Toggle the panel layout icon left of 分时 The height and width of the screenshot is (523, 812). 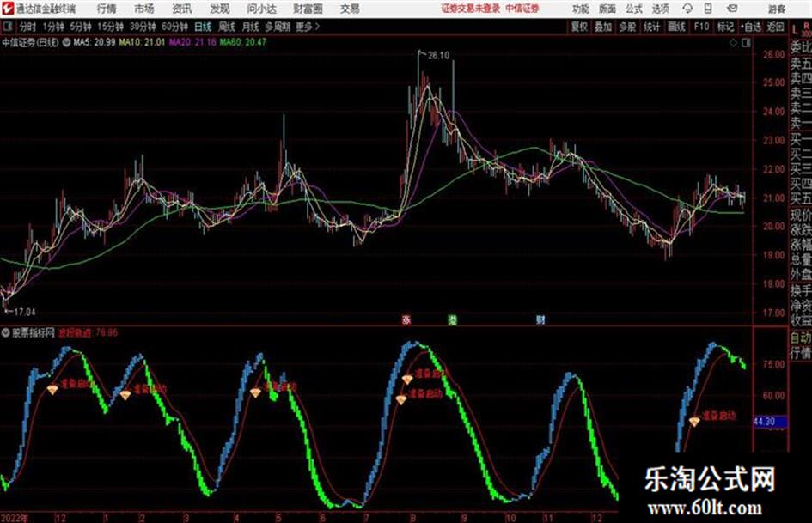click(x=8, y=27)
